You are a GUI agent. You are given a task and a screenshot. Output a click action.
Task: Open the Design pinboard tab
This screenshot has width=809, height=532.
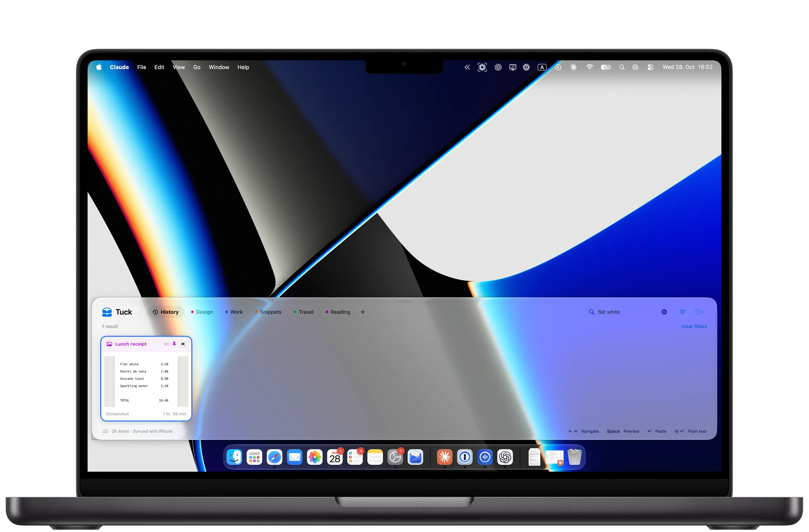[x=202, y=312]
